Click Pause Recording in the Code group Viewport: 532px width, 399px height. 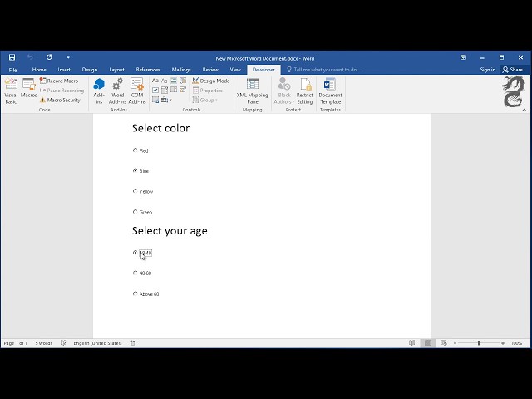click(62, 91)
